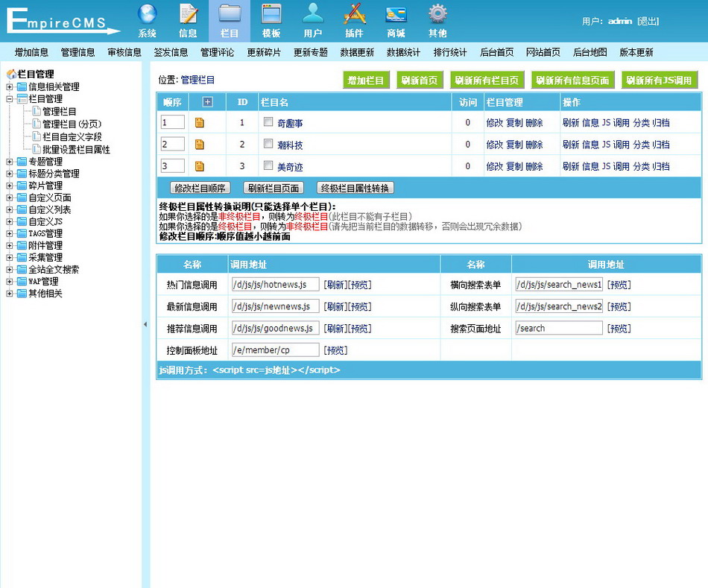Open 批量设置栏目属性 in sidebar tree
Screen dimensions: 708x588
tap(76, 150)
